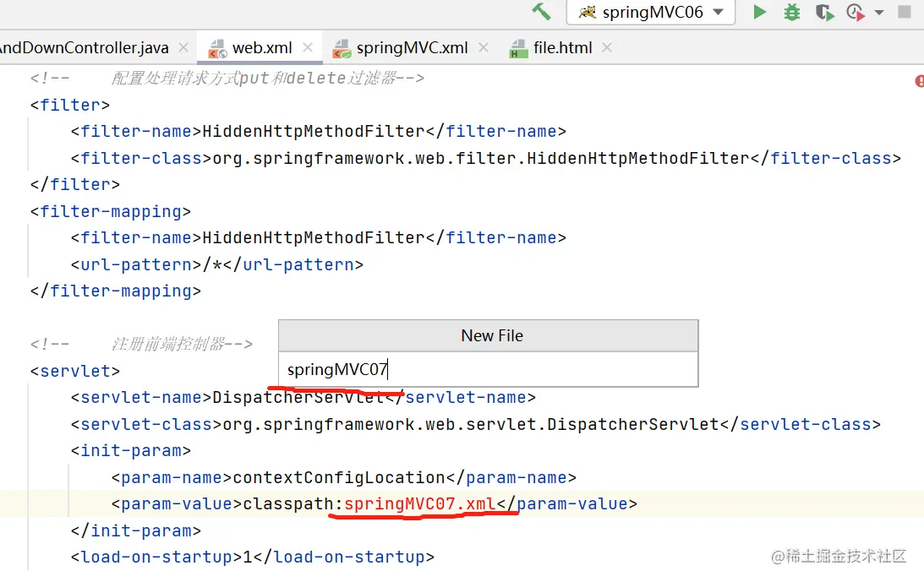Click the Stop square button
The height and width of the screenshot is (582, 924).
904,12
